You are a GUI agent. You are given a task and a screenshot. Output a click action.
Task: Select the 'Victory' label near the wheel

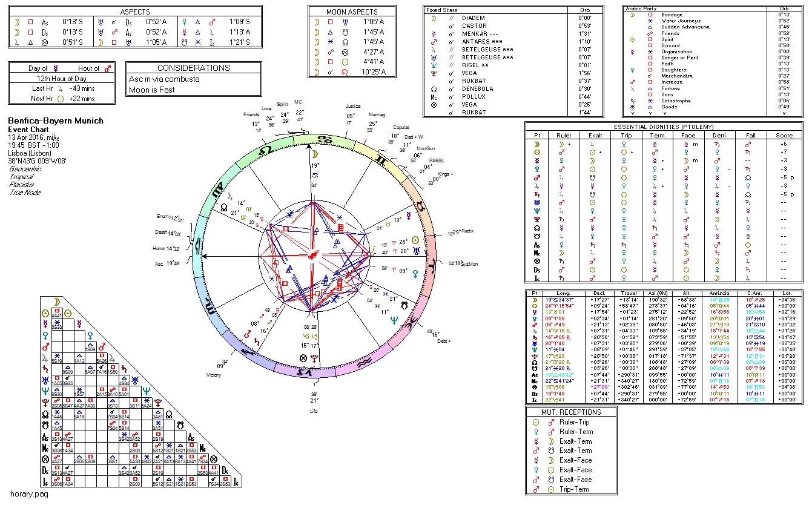point(214,375)
